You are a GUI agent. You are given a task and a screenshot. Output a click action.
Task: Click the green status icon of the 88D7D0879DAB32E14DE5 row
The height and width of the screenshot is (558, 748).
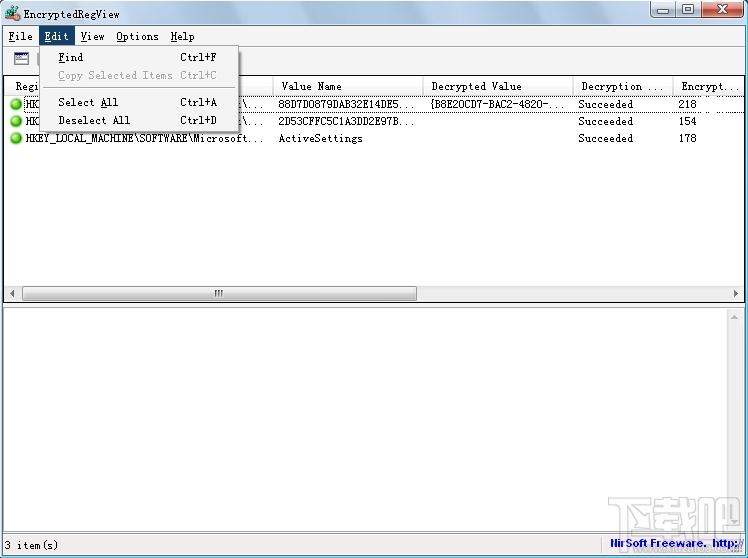[x=16, y=104]
